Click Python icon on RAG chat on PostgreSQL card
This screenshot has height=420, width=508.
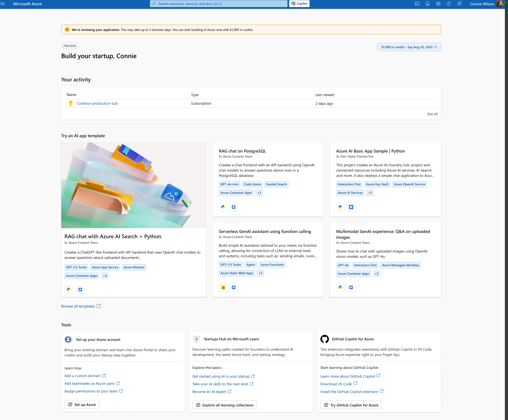click(x=223, y=207)
